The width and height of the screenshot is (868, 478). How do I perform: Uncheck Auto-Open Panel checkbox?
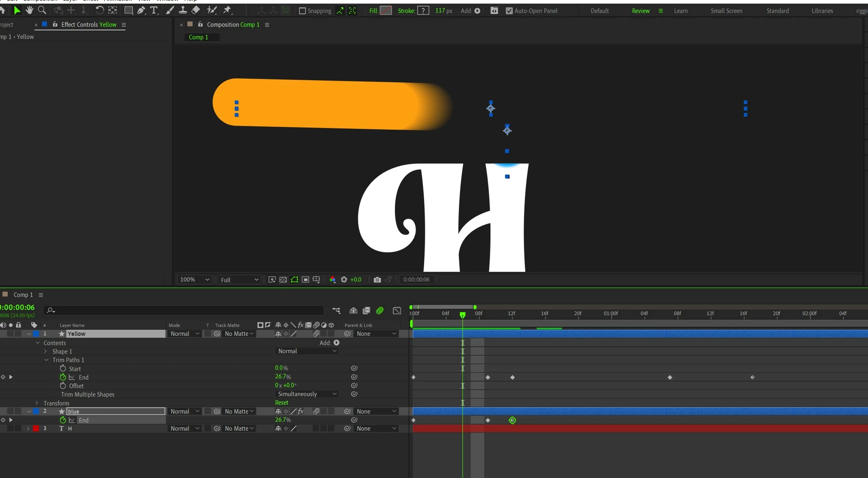[509, 11]
